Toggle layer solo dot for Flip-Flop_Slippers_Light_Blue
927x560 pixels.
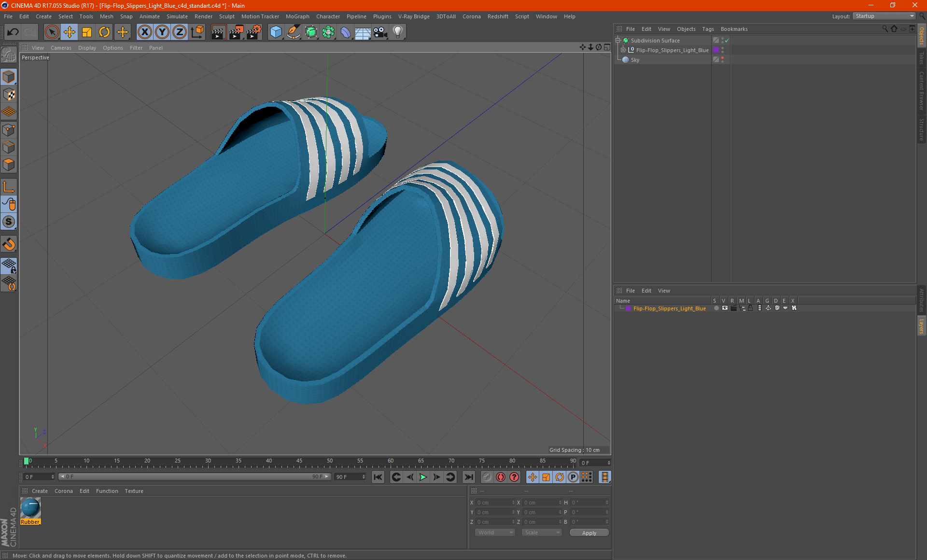716,308
